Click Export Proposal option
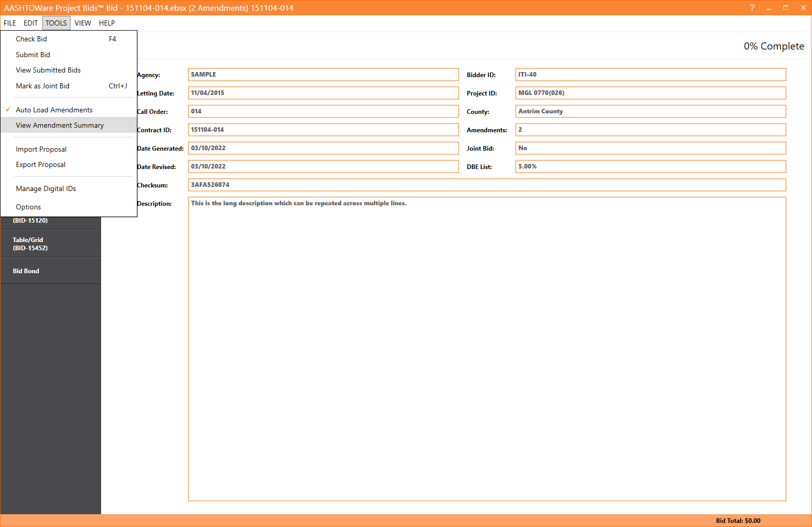 pyautogui.click(x=40, y=164)
